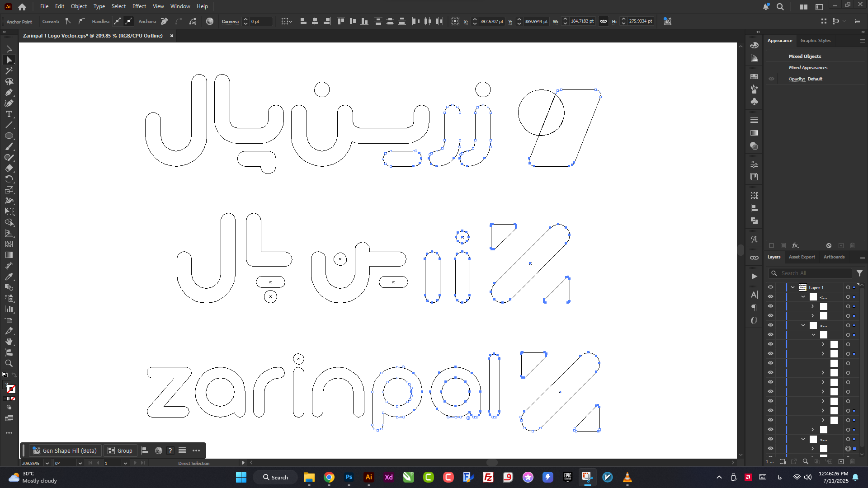Click the Fill and Stroke swatch in toolbar
Viewport: 868px width, 488px height.
[9, 388]
